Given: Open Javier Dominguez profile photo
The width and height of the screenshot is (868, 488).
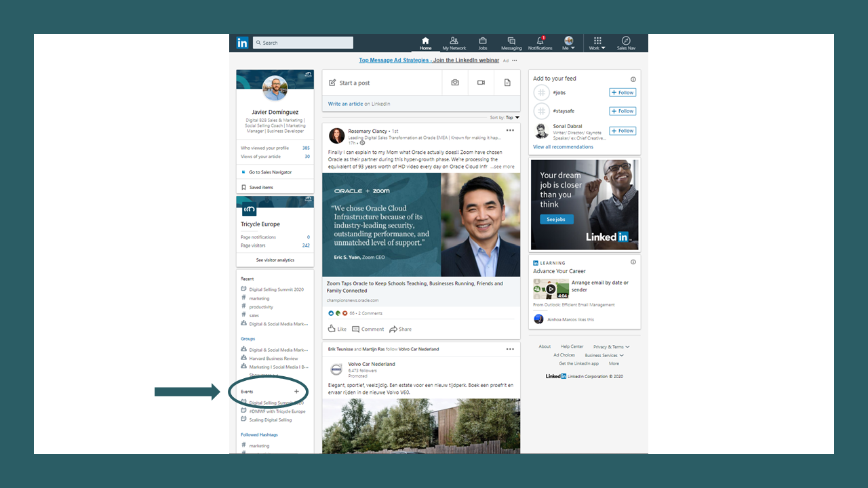Looking at the screenshot, I should click(x=275, y=87).
